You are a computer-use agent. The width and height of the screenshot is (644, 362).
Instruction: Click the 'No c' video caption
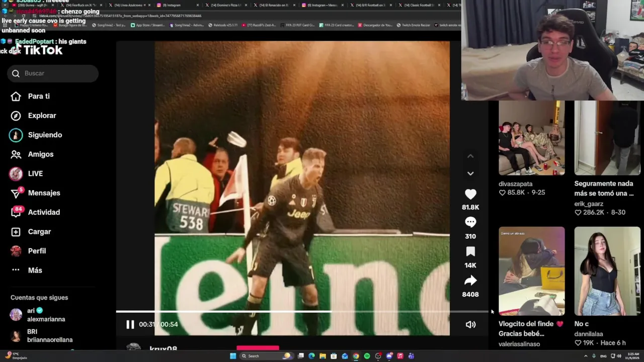tap(582, 324)
